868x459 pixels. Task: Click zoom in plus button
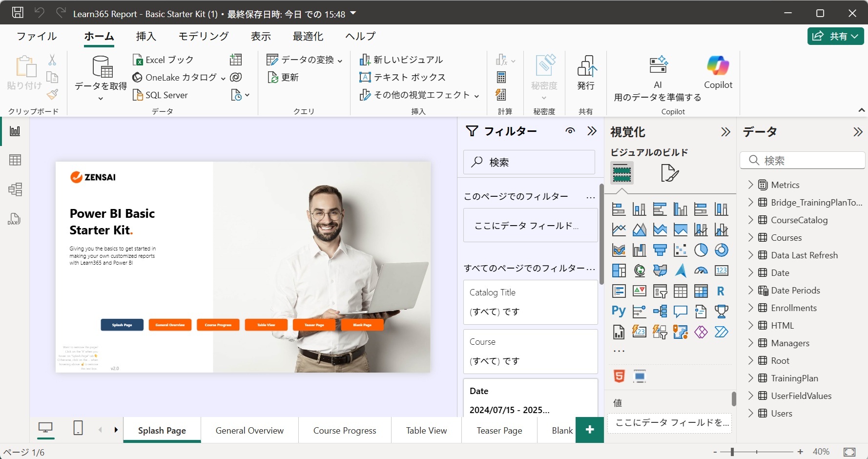[800, 452]
